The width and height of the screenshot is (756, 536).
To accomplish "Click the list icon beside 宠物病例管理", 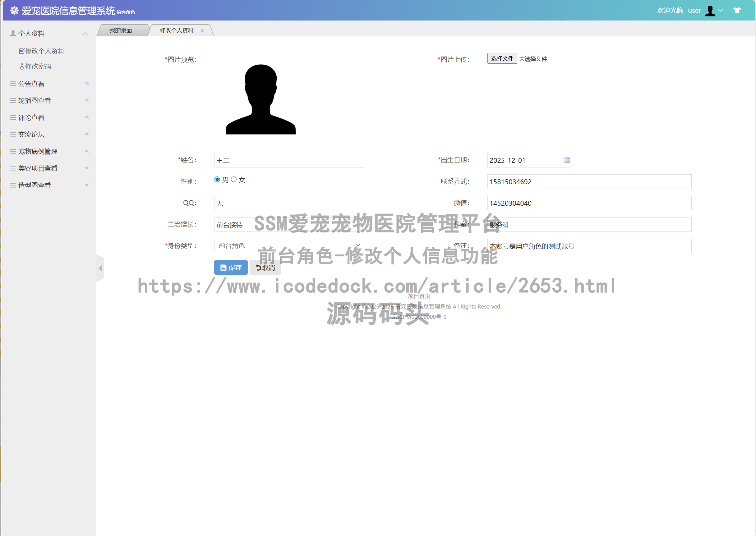I will click(12, 151).
